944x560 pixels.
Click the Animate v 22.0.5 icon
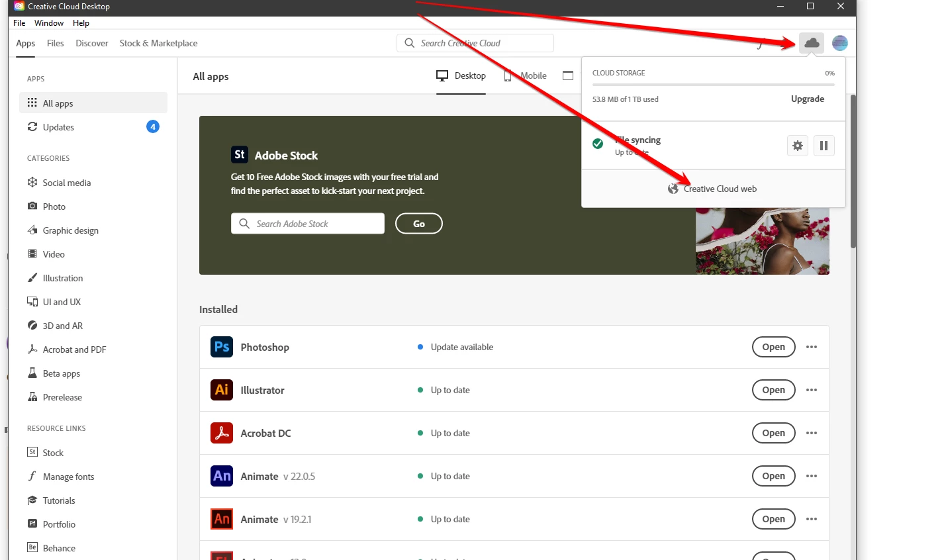click(222, 476)
